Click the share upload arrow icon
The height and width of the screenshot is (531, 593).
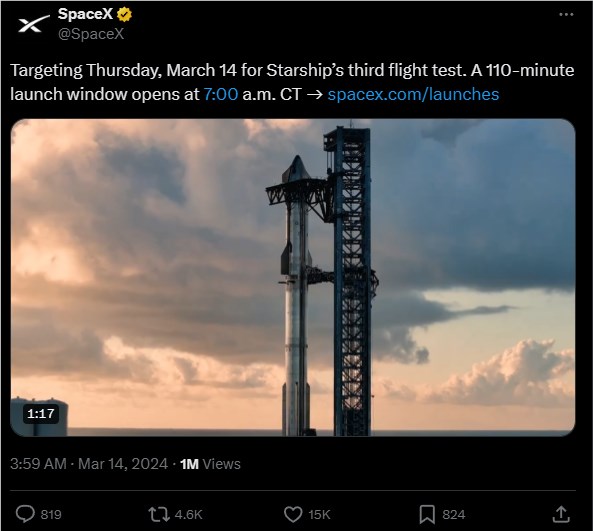561,514
